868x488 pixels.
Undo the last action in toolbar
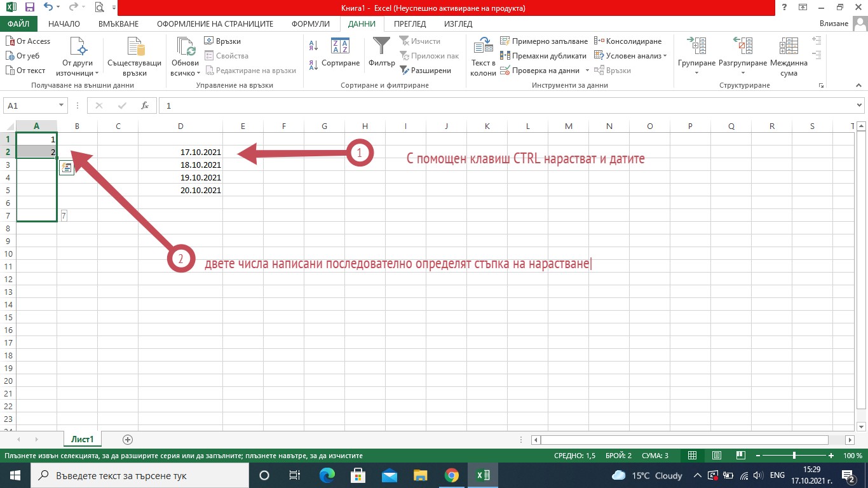pyautogui.click(x=48, y=8)
